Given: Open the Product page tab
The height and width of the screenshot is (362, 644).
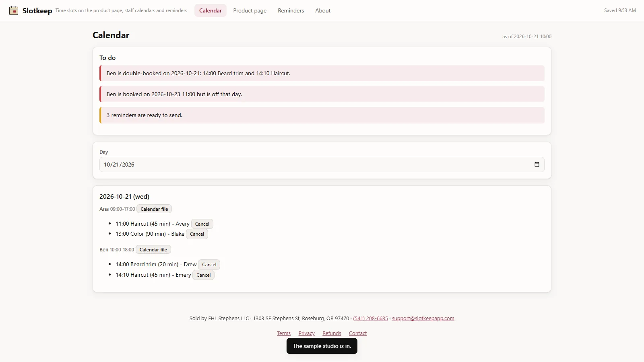Looking at the screenshot, I should 250,10.
